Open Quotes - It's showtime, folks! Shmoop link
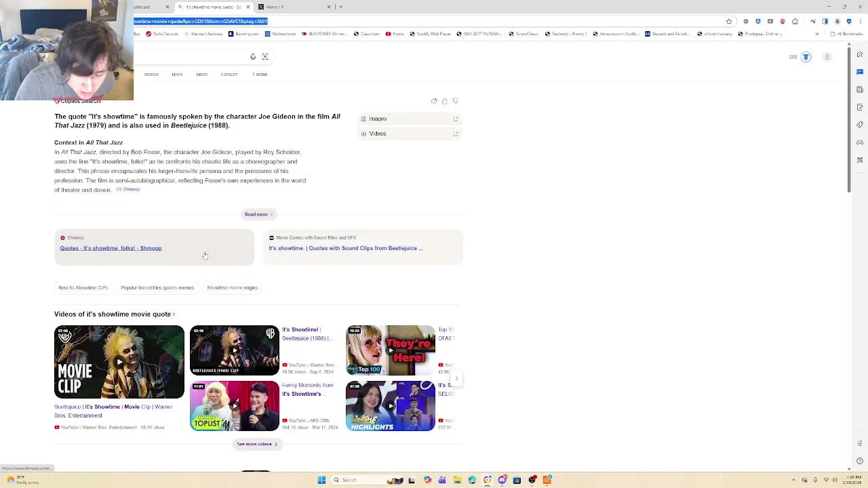This screenshot has width=868, height=488. point(111,248)
